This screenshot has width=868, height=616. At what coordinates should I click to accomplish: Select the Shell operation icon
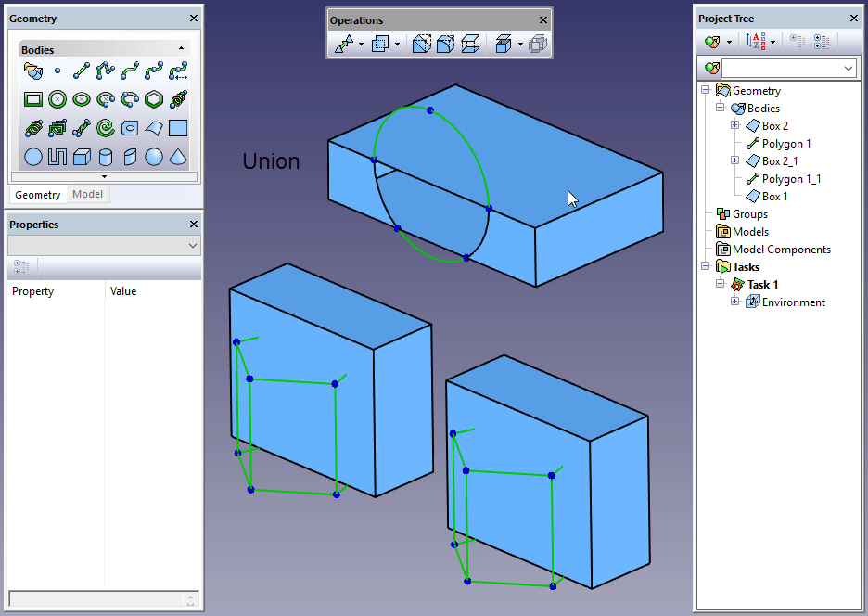tap(471, 44)
